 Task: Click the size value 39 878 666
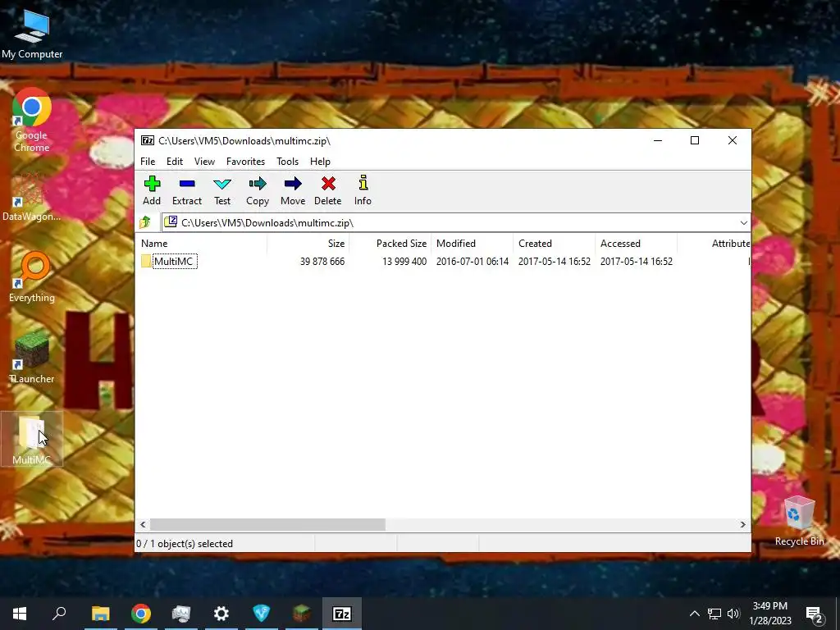(322, 262)
